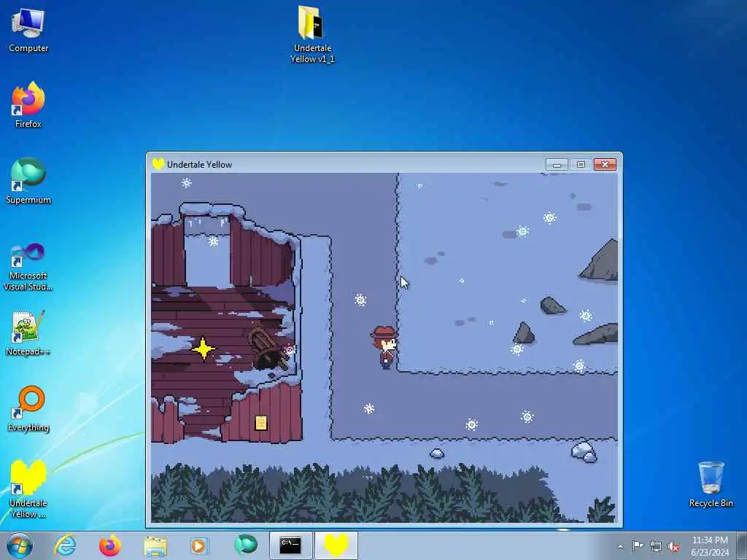
Task: Click the character wearing the cowboy hat
Action: (x=384, y=347)
